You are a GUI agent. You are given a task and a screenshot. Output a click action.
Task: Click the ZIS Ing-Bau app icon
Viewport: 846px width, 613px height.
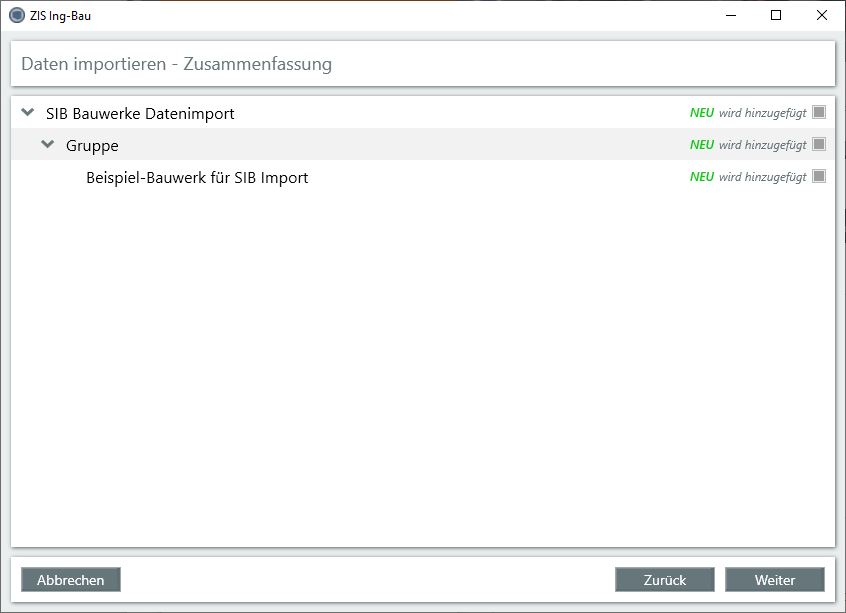(17, 15)
